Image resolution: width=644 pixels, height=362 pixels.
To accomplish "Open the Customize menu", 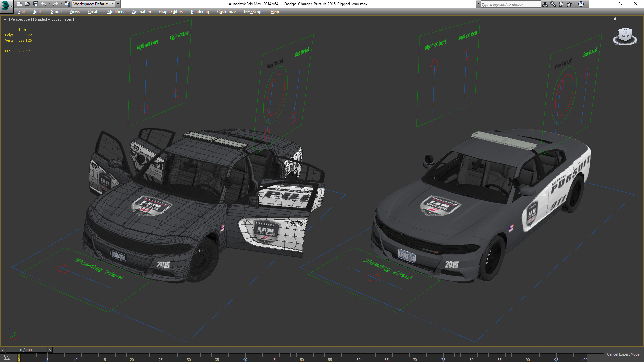I will (226, 12).
